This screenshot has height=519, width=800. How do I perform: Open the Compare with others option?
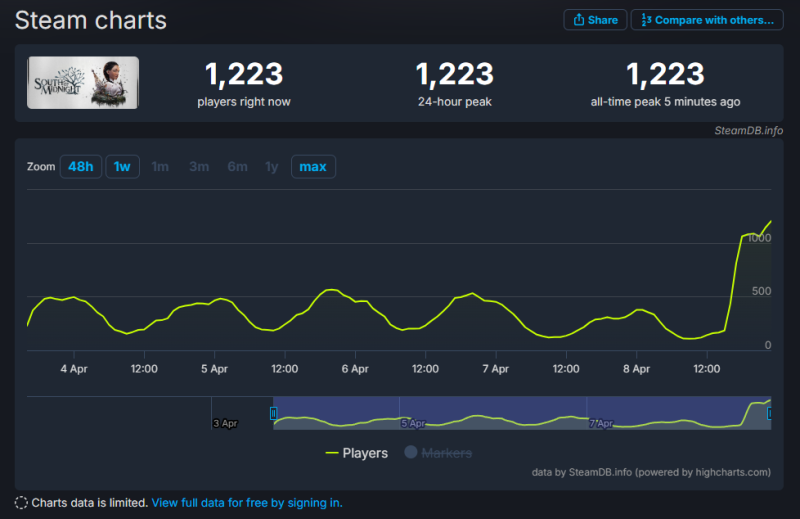click(x=706, y=20)
